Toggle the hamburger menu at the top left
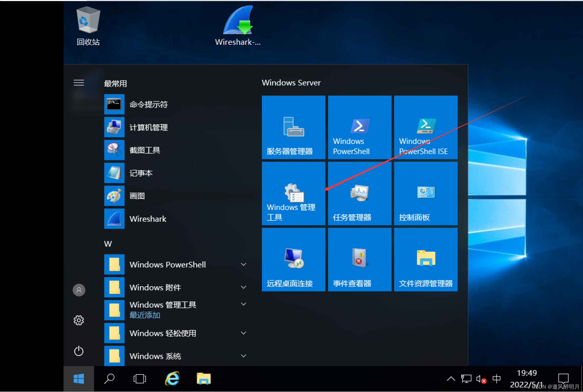 [x=79, y=83]
